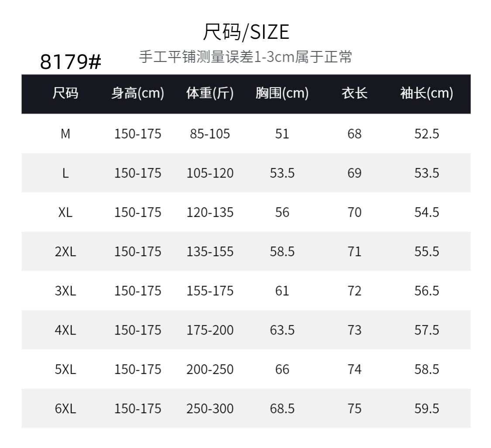The width and height of the screenshot is (491, 448).
Task: Click the 58.5 sleeve length cell in the 5XL row
Action: click(426, 369)
